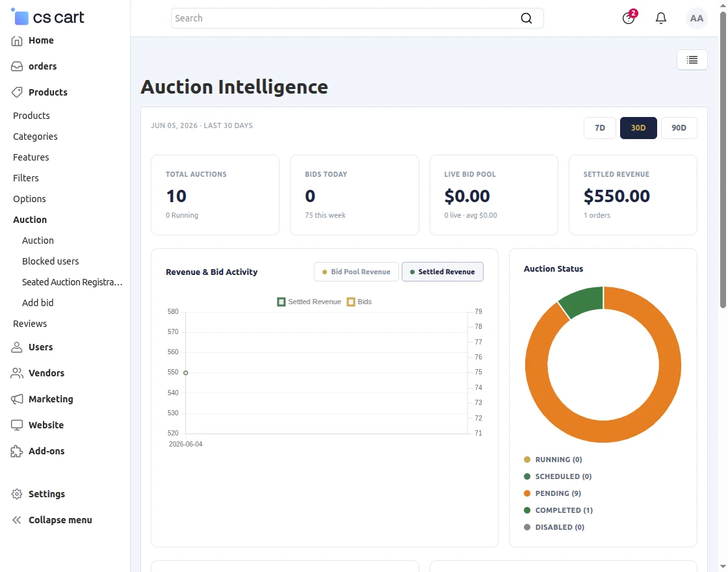This screenshot has height=572, width=728.
Task: Open Products submenu link
Action: [31, 116]
